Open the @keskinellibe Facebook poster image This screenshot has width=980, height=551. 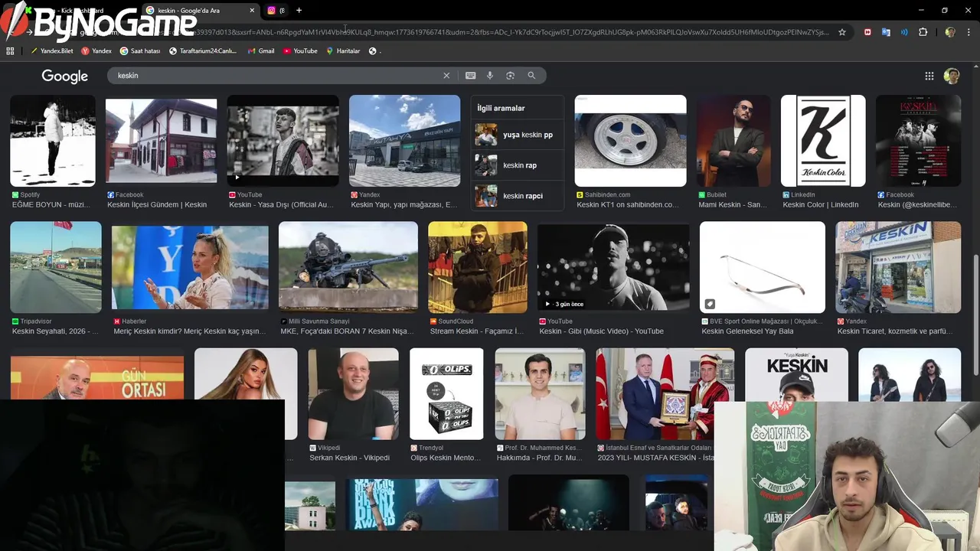click(x=918, y=141)
